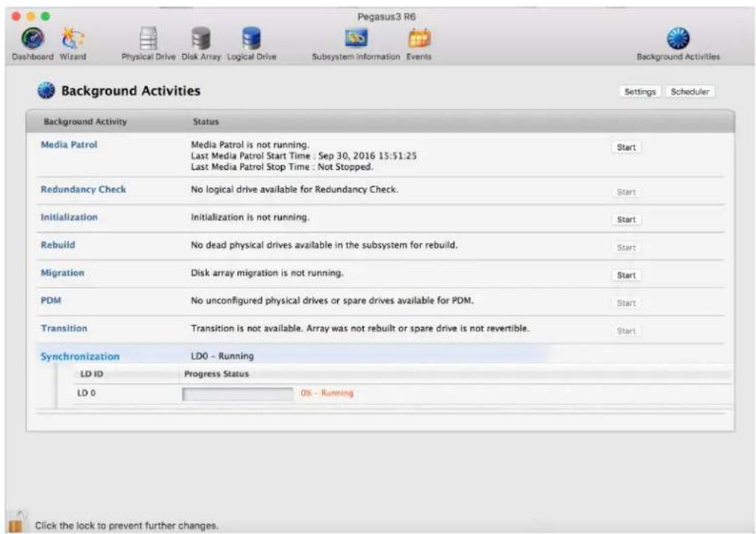
Task: Click the LD 0 synchronization progress bar
Action: [x=238, y=394]
